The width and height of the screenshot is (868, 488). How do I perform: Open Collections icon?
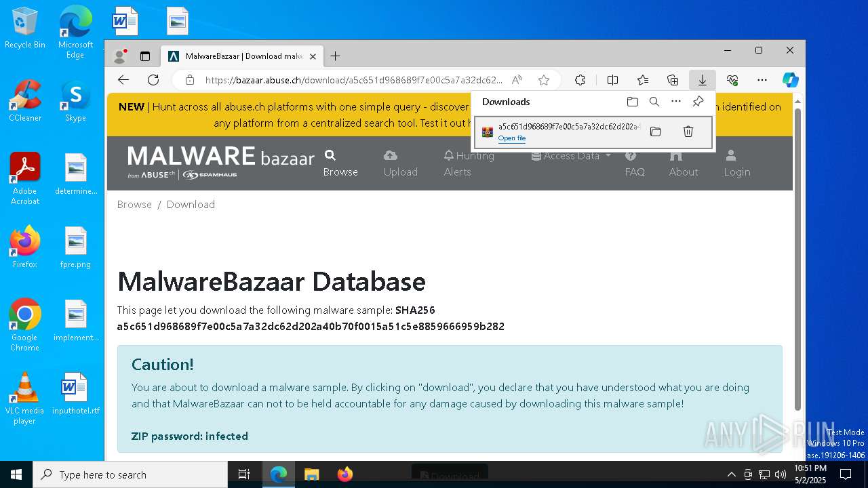[673, 80]
